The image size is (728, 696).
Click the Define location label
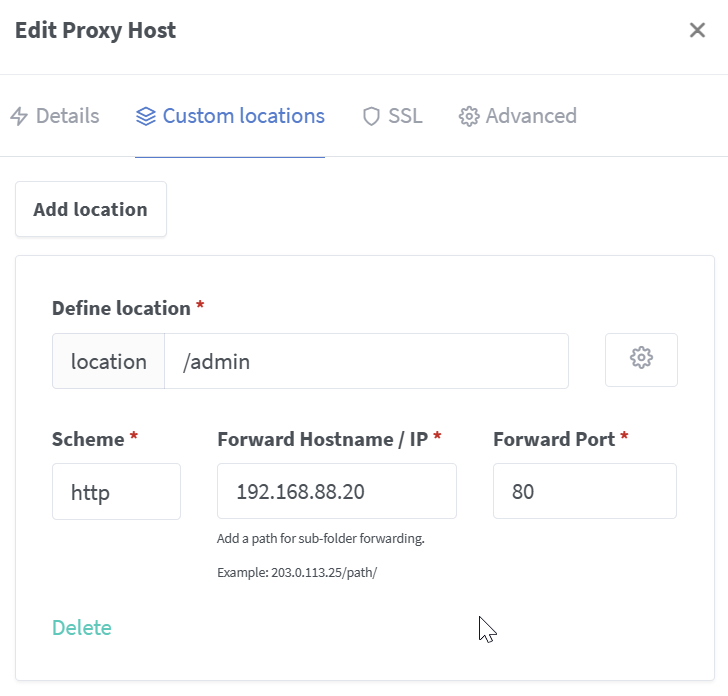click(121, 308)
